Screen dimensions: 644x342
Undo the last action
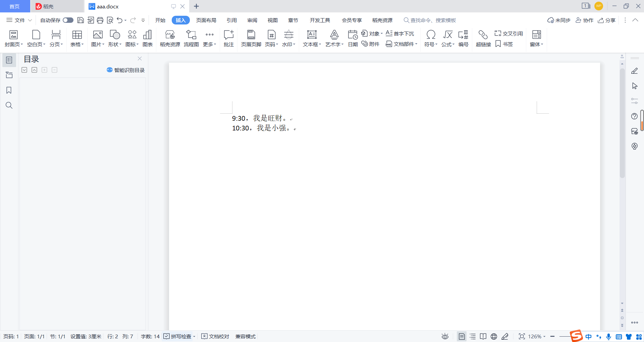(x=120, y=20)
